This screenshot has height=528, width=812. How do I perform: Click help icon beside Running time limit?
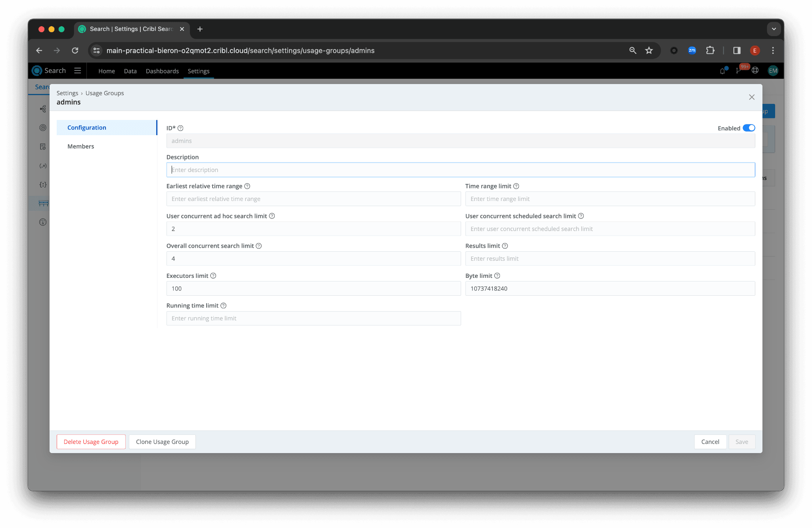pos(223,306)
